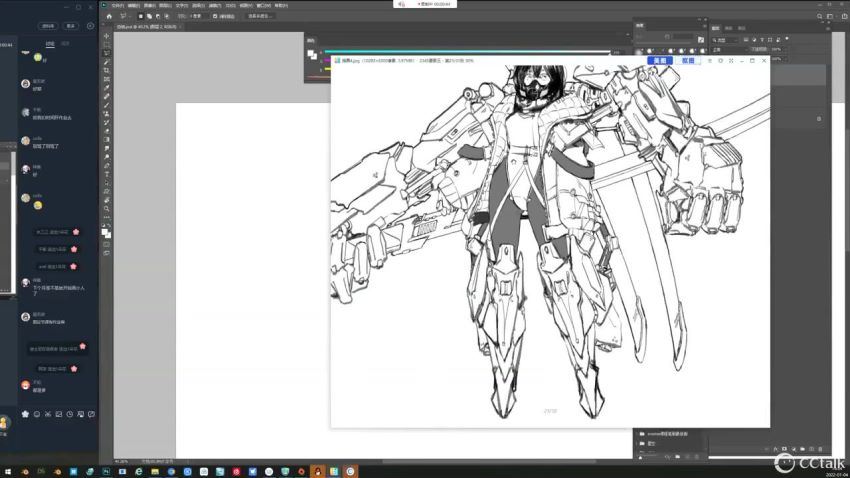The height and width of the screenshot is (478, 850).
Task: Select the Gradient tool
Action: (106, 140)
